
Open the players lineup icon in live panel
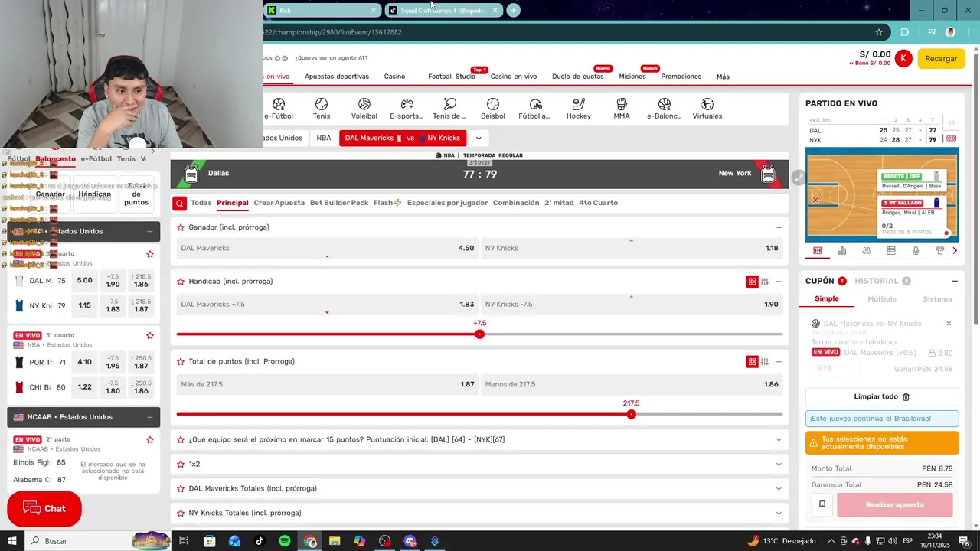coord(867,250)
